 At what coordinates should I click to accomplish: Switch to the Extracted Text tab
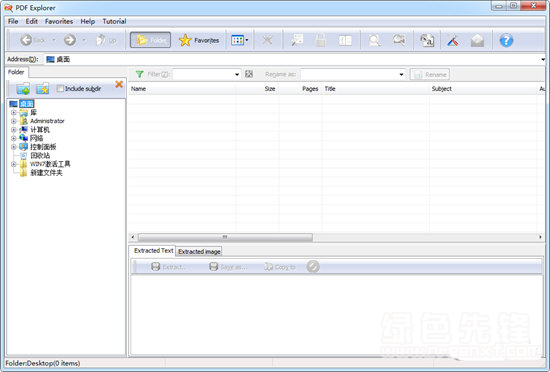pos(154,251)
